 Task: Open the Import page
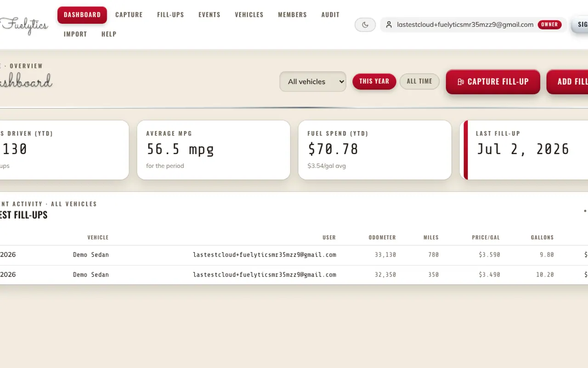(x=75, y=34)
